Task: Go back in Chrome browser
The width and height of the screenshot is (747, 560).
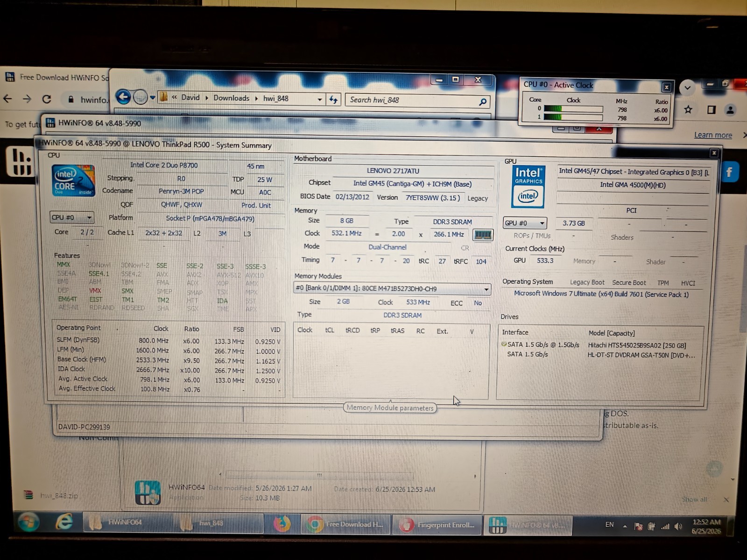Action: tap(7, 99)
